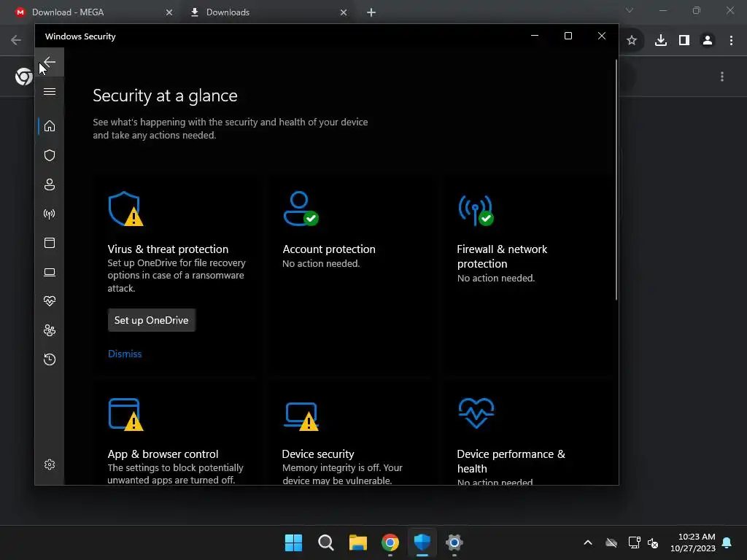Open the Chrome downloads toolbar icon

coord(661,41)
